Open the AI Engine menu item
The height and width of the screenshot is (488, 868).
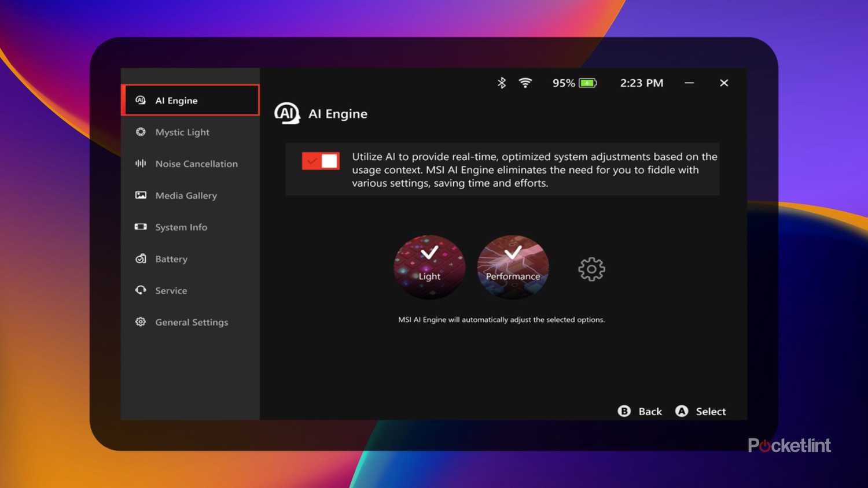click(x=190, y=100)
